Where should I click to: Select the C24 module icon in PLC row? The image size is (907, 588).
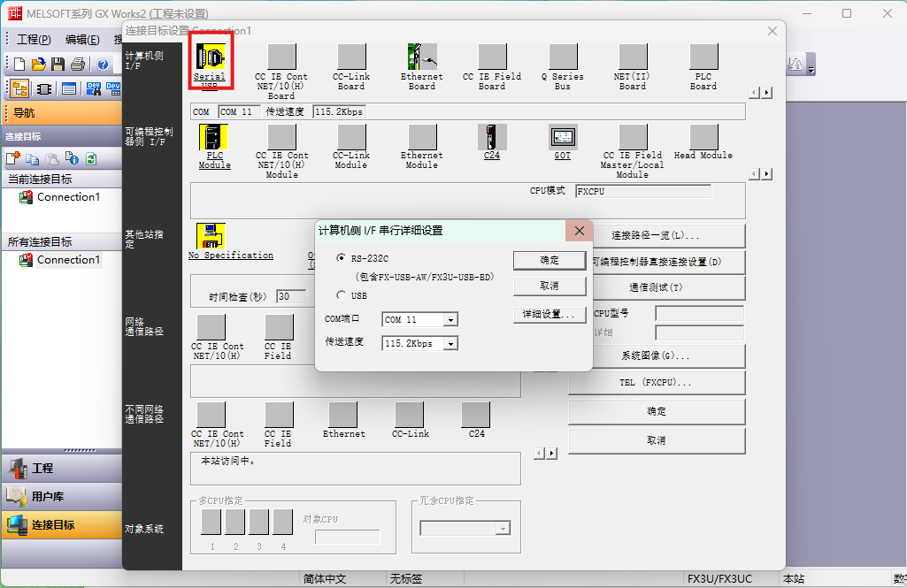click(x=492, y=137)
